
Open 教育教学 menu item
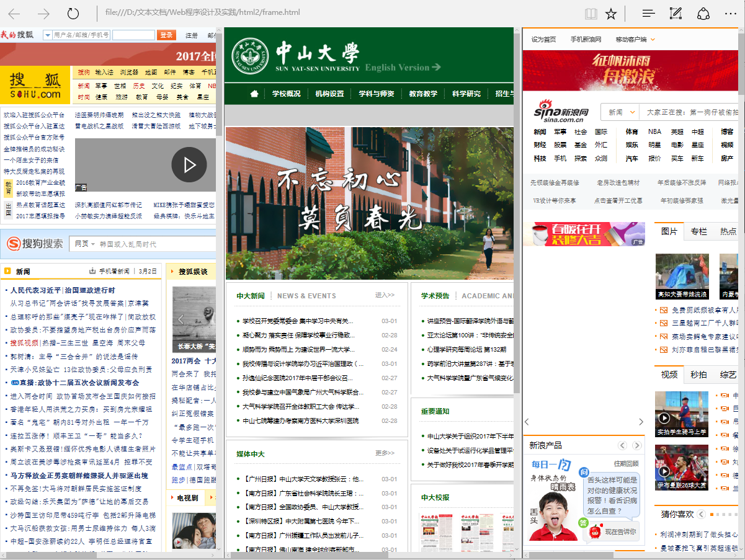tap(423, 94)
